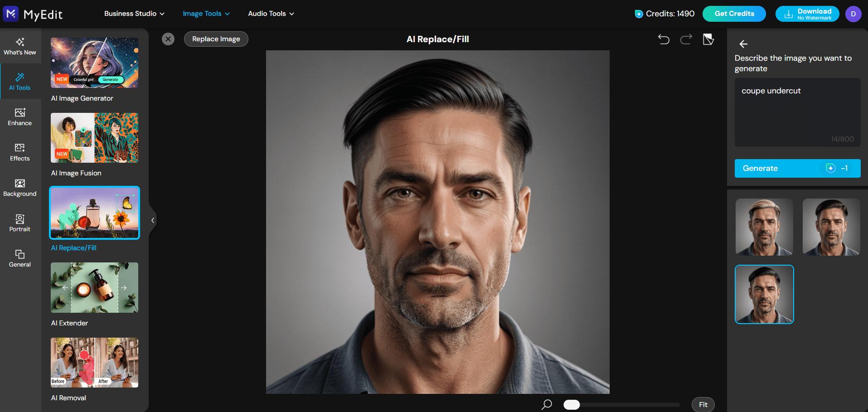Screen dimensions: 868x412
Task: Select the General tools category
Action: (19, 258)
